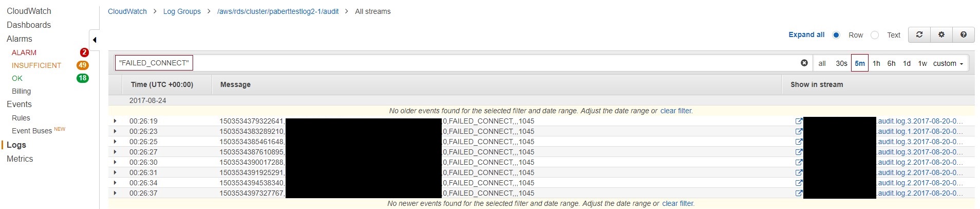Select the Text radio button
Screen dimensions: 980x209
(875, 35)
